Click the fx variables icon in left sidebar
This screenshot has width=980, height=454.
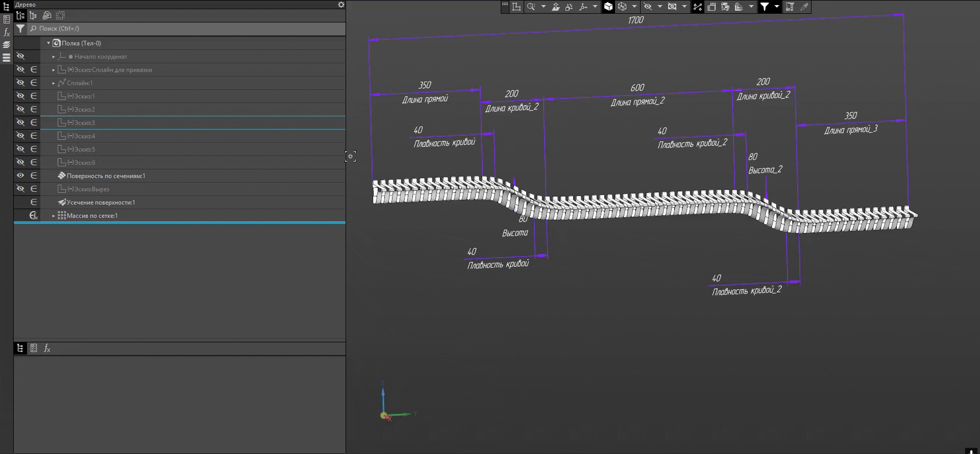tap(7, 33)
